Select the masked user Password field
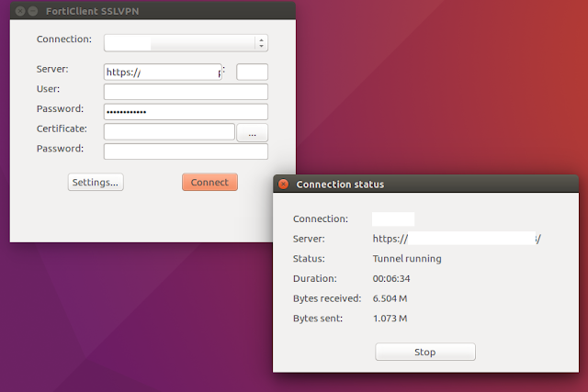This screenshot has height=392, width=588. click(x=186, y=112)
